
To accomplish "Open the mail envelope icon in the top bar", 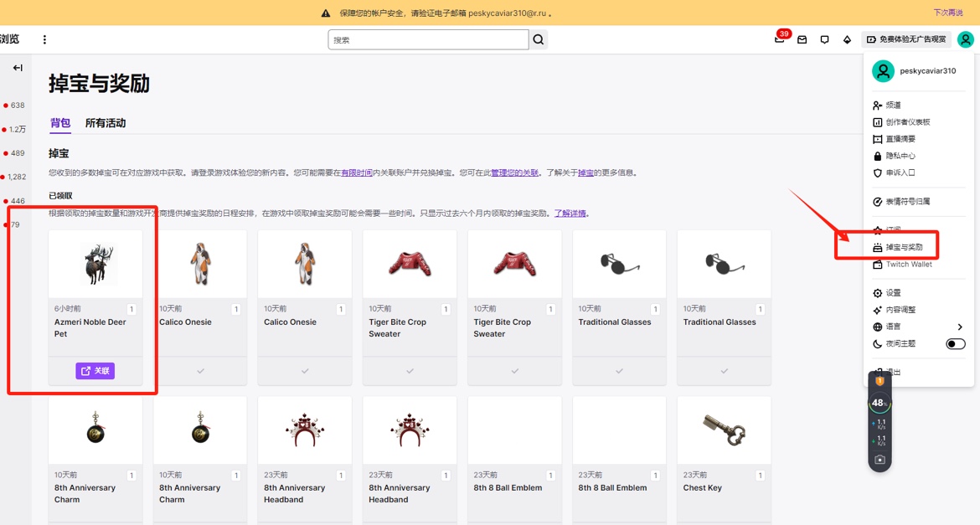I will pos(802,39).
